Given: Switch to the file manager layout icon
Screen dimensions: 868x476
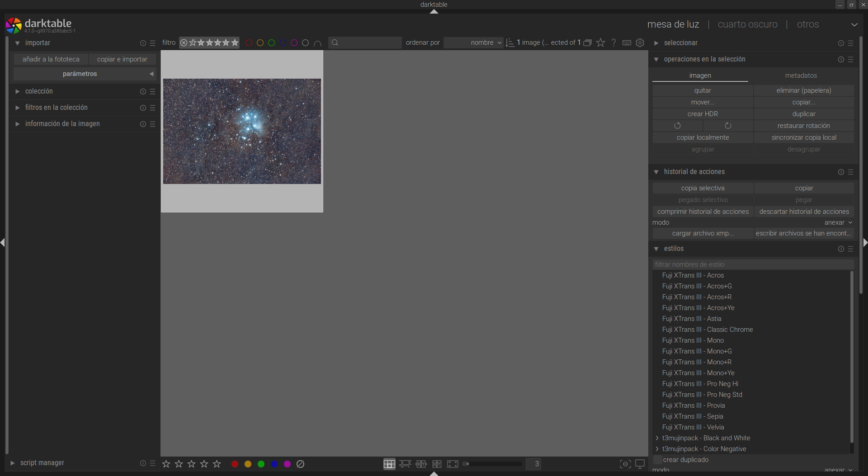Looking at the screenshot, I should tap(389, 464).
